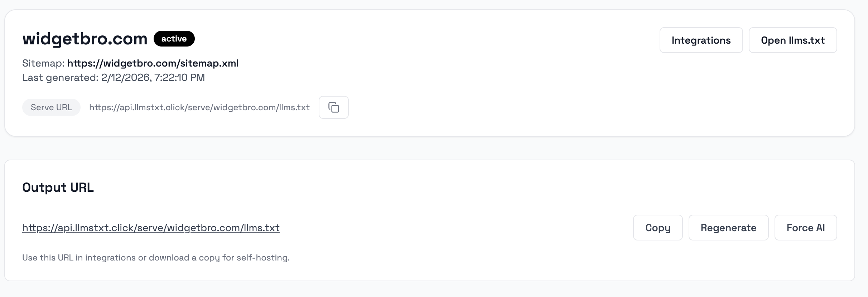Image resolution: width=868 pixels, height=297 pixels.
Task: Click the last generated timestamp
Action: tap(114, 77)
